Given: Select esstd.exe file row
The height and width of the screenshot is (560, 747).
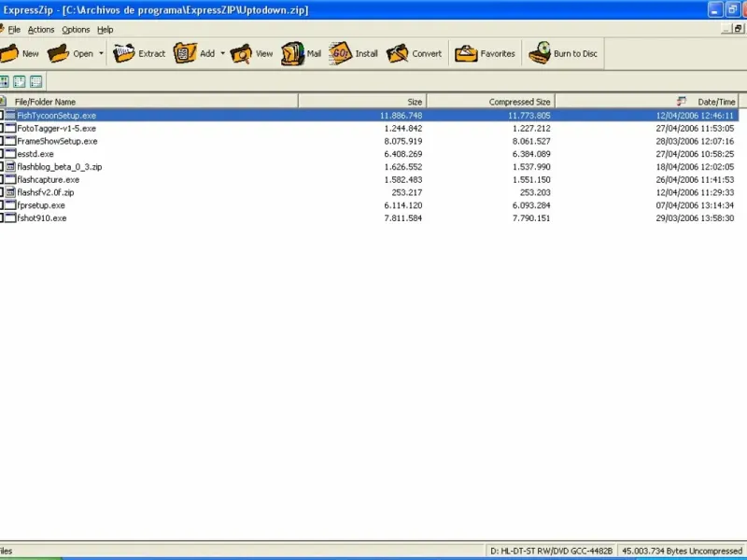Looking at the screenshot, I should click(369, 154).
